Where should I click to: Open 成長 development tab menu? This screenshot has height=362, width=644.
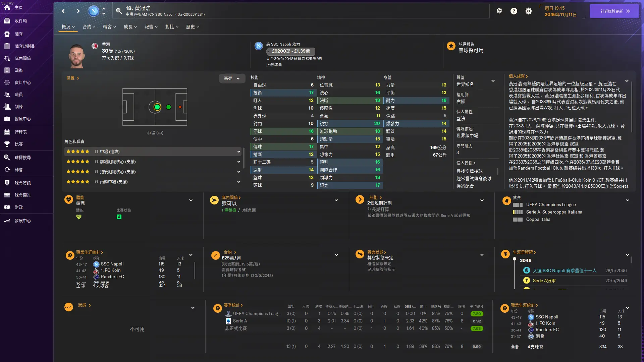pyautogui.click(x=130, y=27)
